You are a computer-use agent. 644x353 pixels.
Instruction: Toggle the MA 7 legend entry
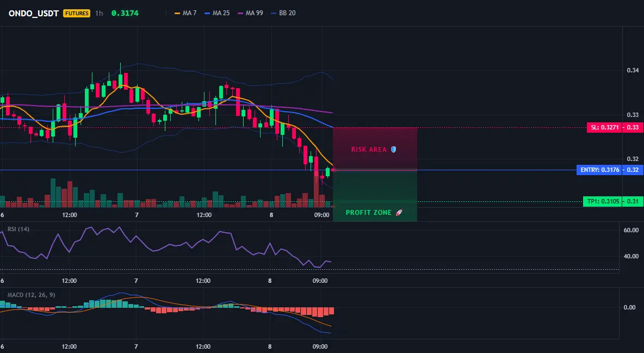(x=185, y=13)
